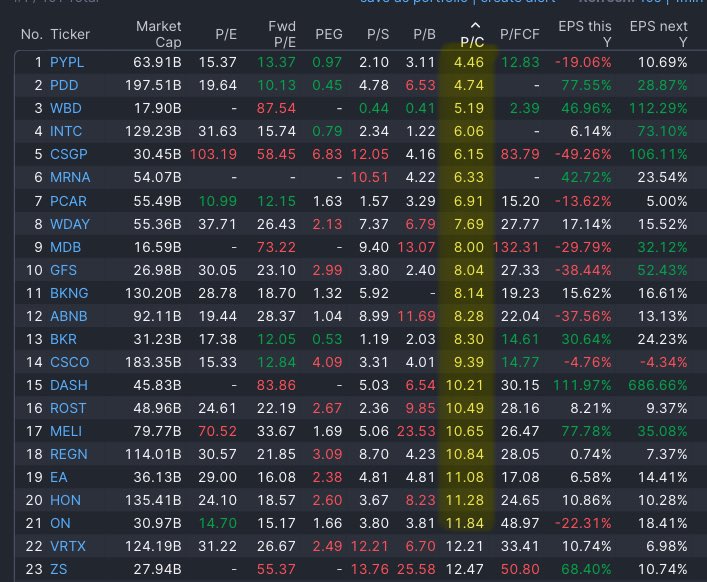Sort by Fwd P/E column header

tap(282, 34)
